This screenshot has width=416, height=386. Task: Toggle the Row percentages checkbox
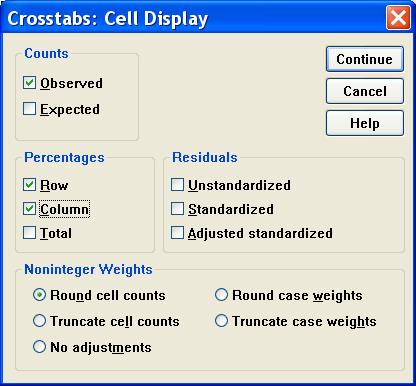pos(29,185)
